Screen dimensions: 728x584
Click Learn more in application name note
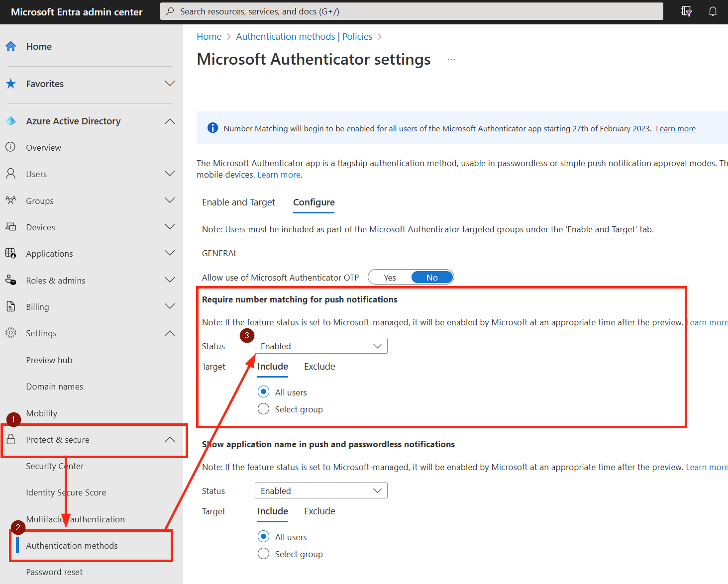point(707,467)
